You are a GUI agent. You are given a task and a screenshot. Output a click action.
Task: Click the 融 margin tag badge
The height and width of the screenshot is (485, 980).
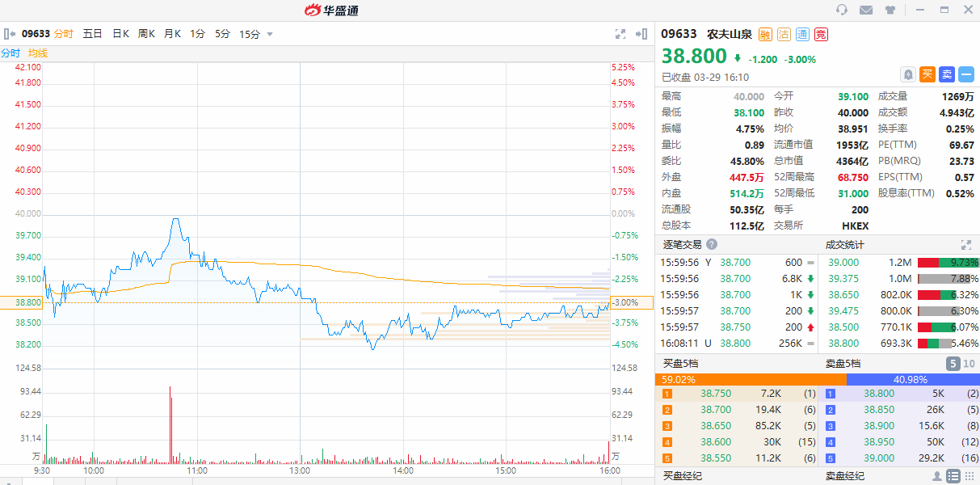[765, 34]
